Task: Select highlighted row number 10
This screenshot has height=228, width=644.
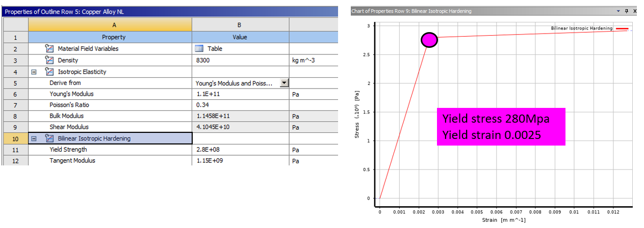Action: point(15,138)
